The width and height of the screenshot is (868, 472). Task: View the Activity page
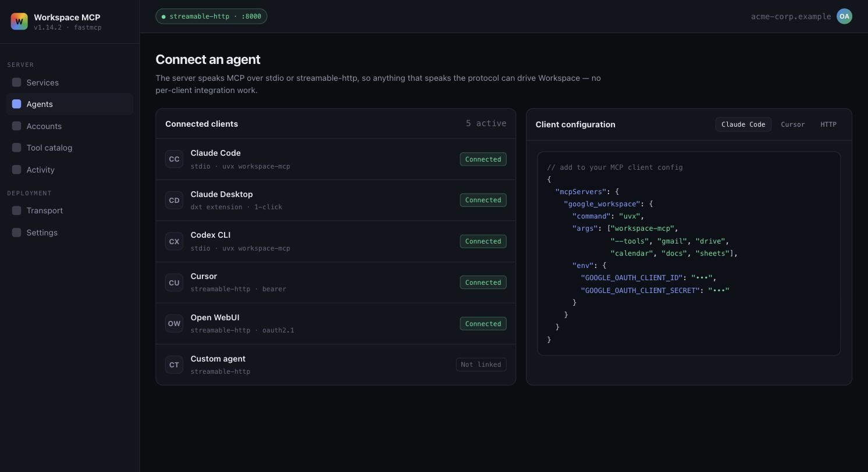click(x=70, y=170)
